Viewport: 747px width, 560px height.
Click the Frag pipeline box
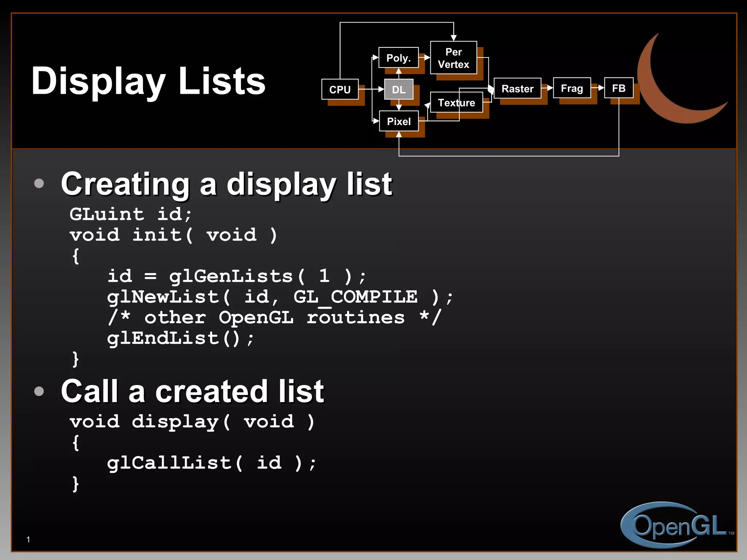(572, 88)
